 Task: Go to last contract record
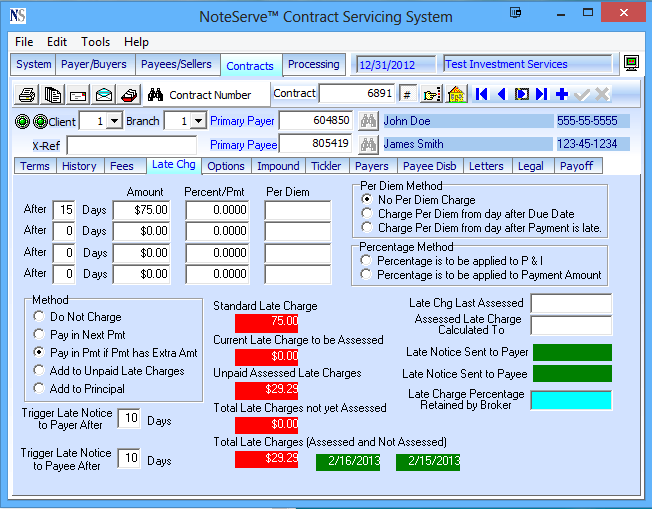[x=541, y=94]
